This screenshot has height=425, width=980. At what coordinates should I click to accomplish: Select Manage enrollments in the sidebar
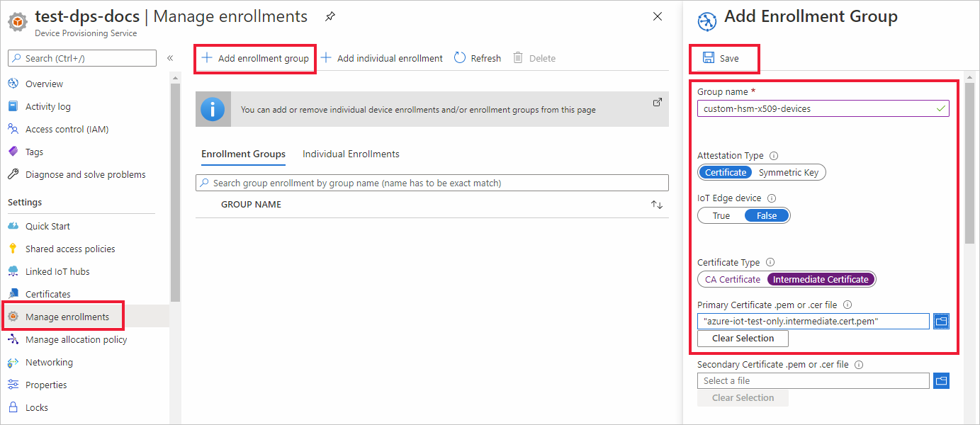[67, 317]
